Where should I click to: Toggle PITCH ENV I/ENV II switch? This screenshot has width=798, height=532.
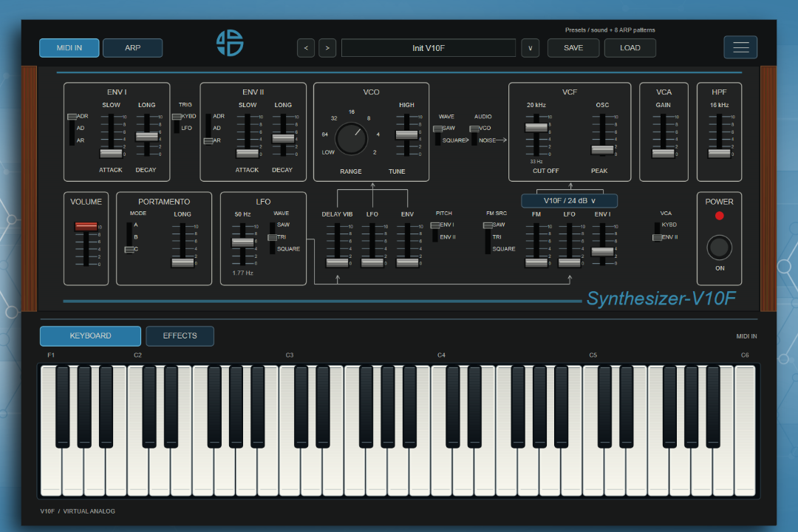435,231
